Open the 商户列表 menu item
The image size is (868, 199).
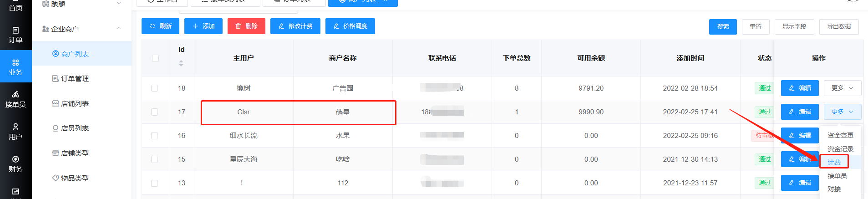82,54
